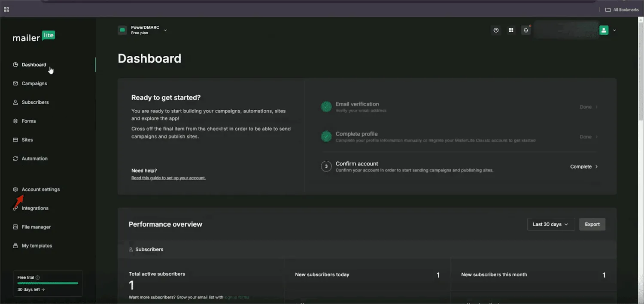The image size is (644, 304).
Task: Click the Email verification green checkmark
Action: tap(326, 107)
